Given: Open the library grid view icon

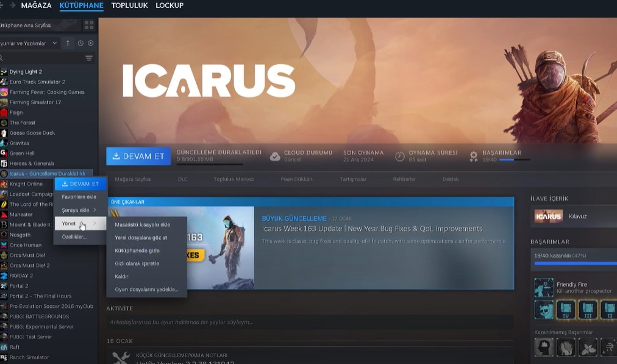Looking at the screenshot, I should (89, 26).
